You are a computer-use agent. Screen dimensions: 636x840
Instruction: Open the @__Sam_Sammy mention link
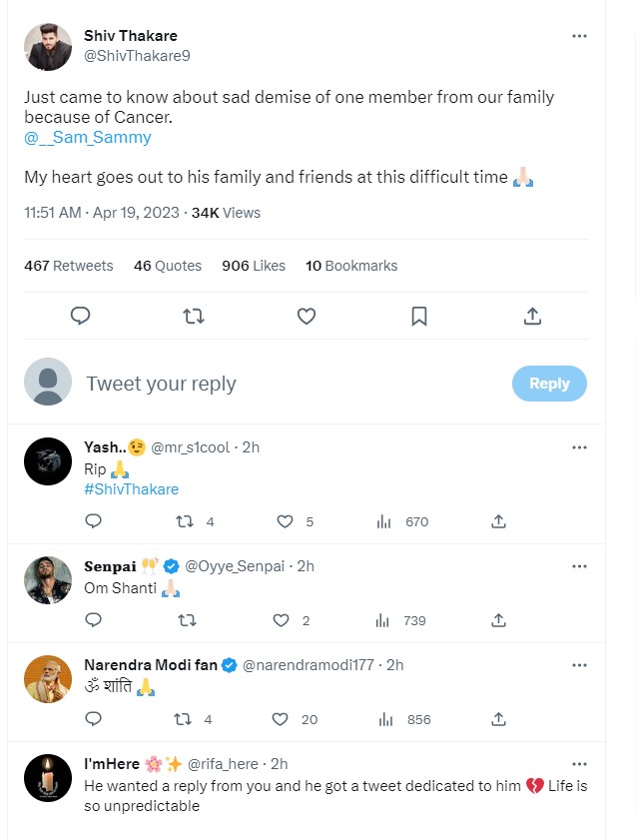(87, 138)
